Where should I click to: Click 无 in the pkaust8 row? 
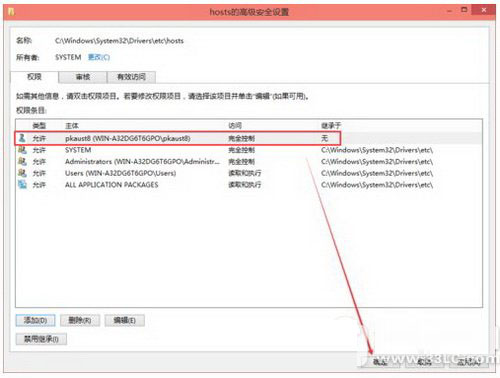(x=325, y=138)
